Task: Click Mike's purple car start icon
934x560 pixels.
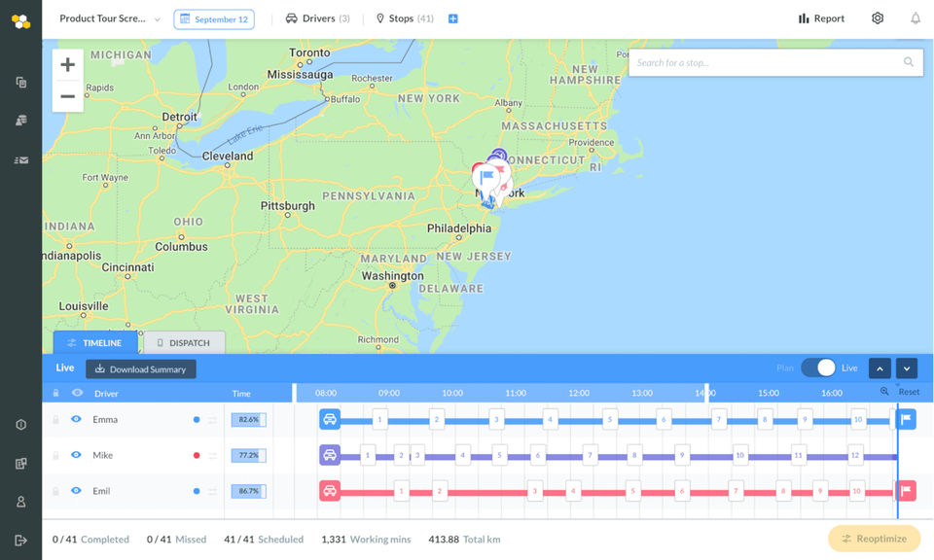Action: 330,455
